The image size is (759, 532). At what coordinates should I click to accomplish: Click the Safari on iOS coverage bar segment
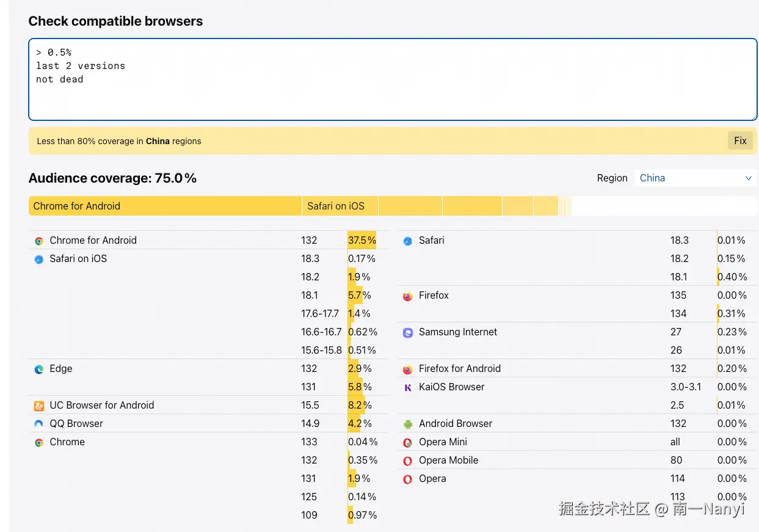click(x=340, y=206)
